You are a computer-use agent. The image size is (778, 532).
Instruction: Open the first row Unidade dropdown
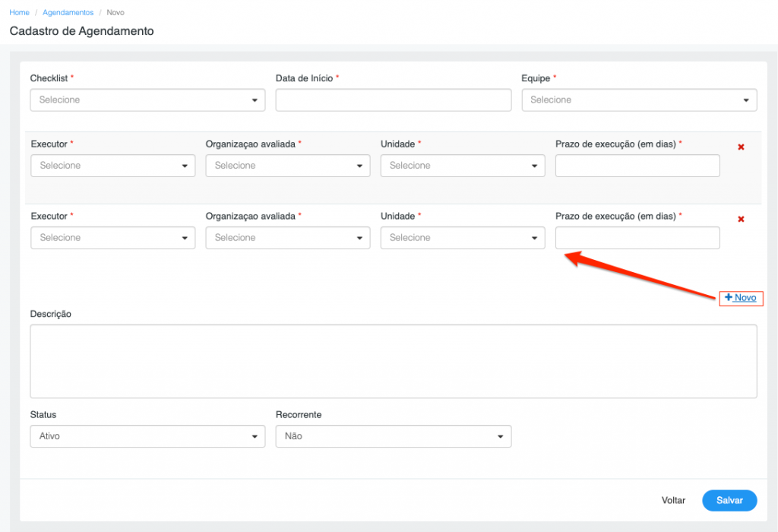click(463, 166)
